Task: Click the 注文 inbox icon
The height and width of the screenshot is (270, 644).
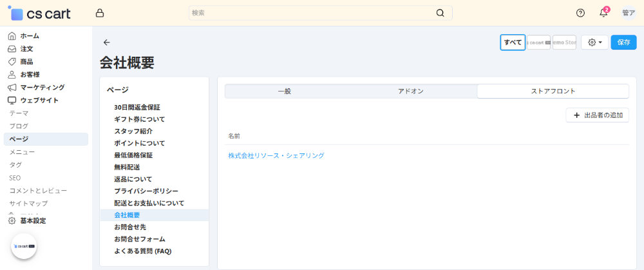Action: (x=12, y=49)
